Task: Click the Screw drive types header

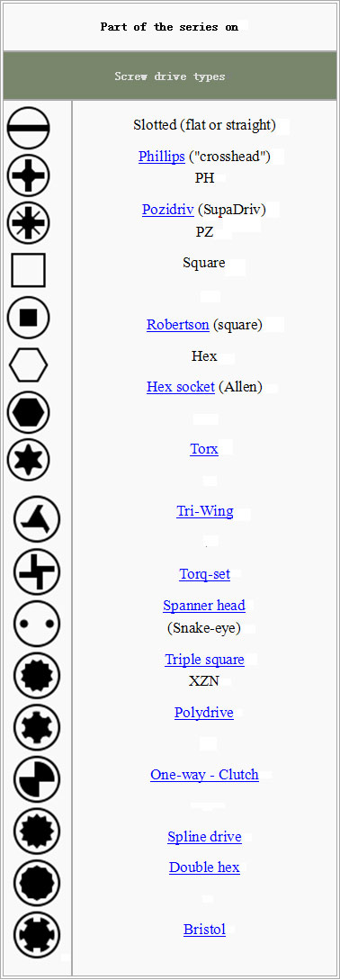Action: click(x=170, y=76)
